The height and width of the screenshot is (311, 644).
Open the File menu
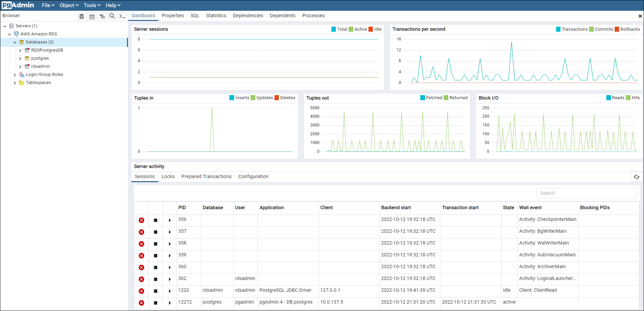pyautogui.click(x=48, y=5)
